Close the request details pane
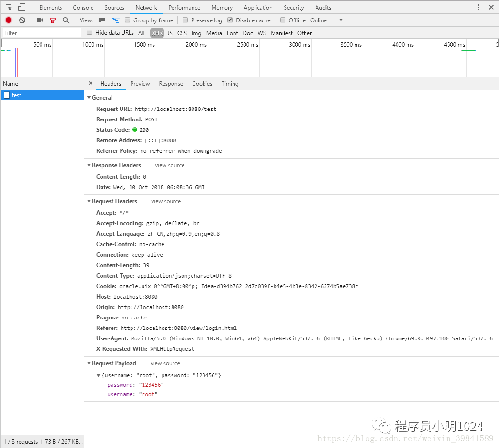Viewport: 499px width, 448px height. click(91, 83)
